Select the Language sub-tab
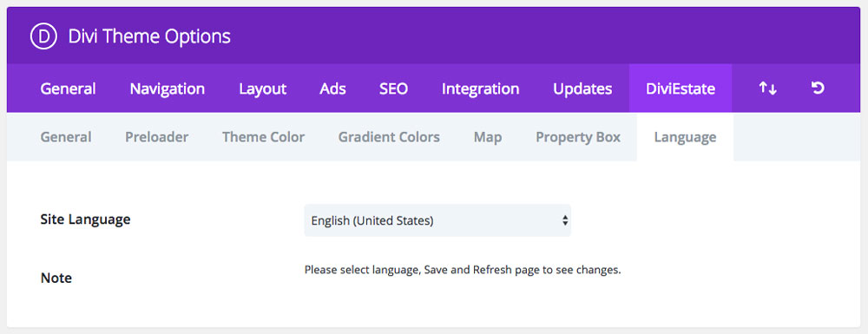 click(x=686, y=137)
